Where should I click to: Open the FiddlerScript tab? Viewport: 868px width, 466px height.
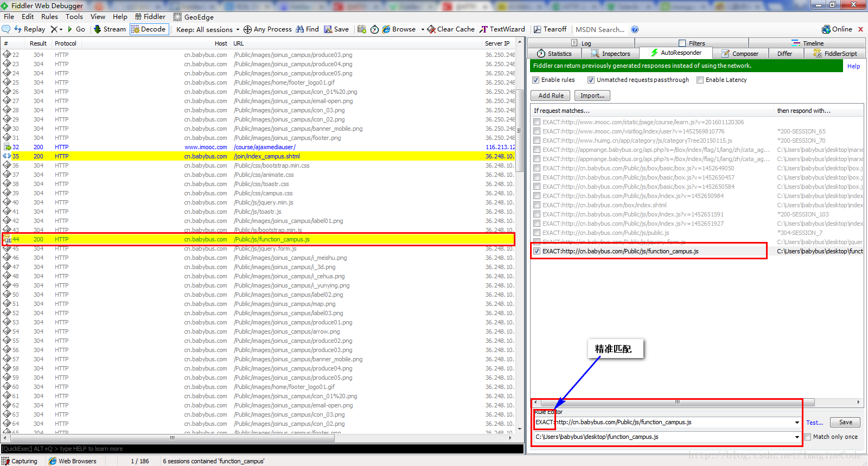[x=835, y=54]
